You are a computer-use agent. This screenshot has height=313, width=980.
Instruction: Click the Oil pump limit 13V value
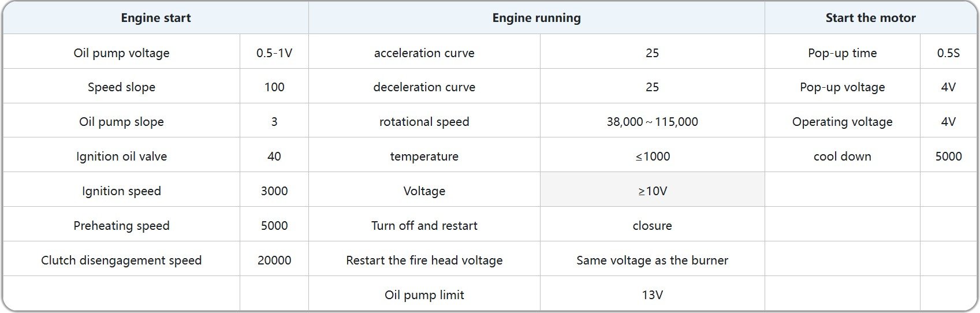tap(652, 295)
